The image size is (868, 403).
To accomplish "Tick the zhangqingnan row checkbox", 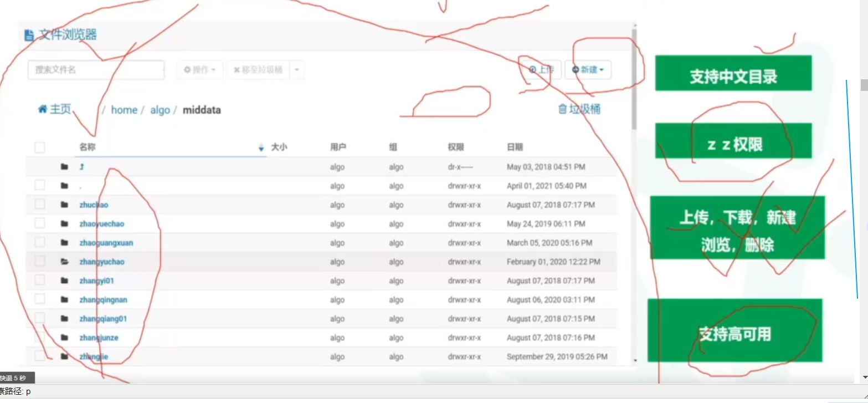I will coord(40,299).
